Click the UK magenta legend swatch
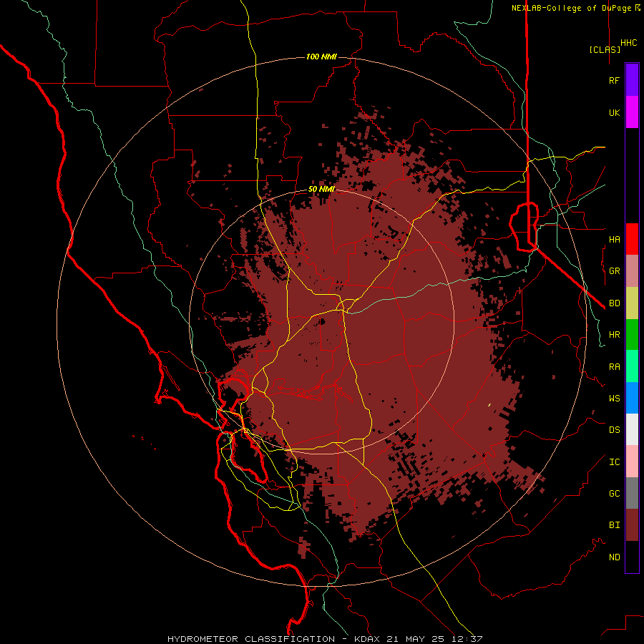Image resolution: width=644 pixels, height=644 pixels. tap(632, 112)
